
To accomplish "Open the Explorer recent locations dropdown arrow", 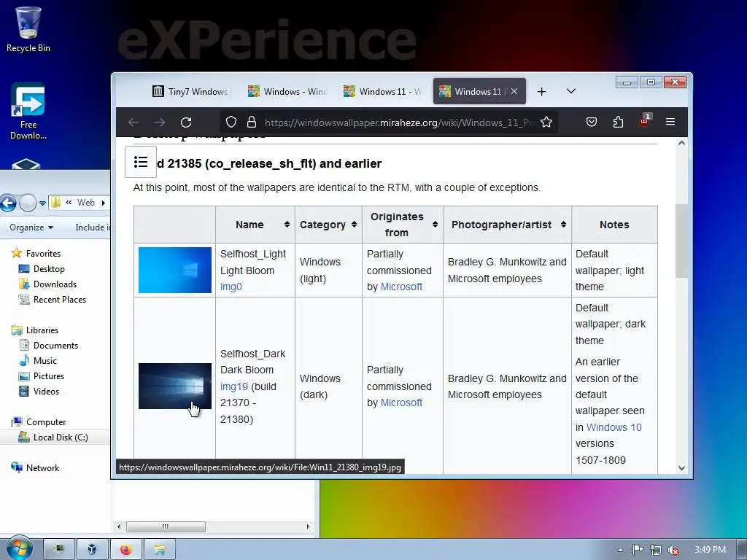I will tap(42, 203).
